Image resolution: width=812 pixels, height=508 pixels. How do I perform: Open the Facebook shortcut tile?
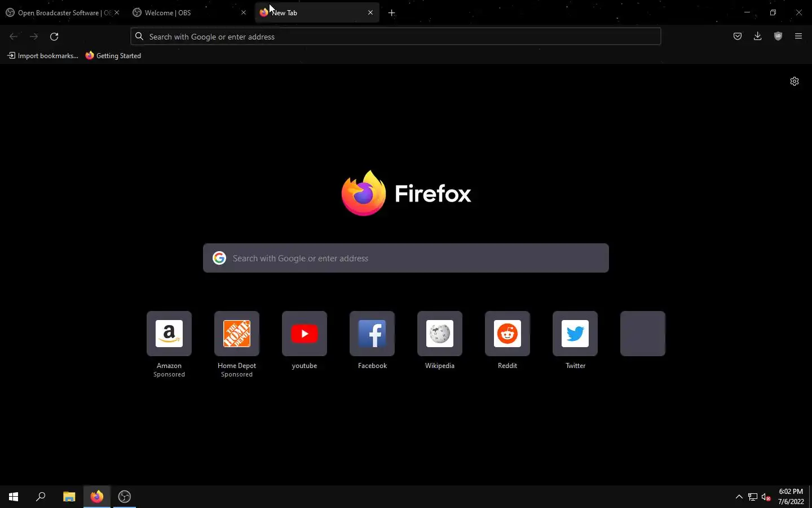coord(372,334)
